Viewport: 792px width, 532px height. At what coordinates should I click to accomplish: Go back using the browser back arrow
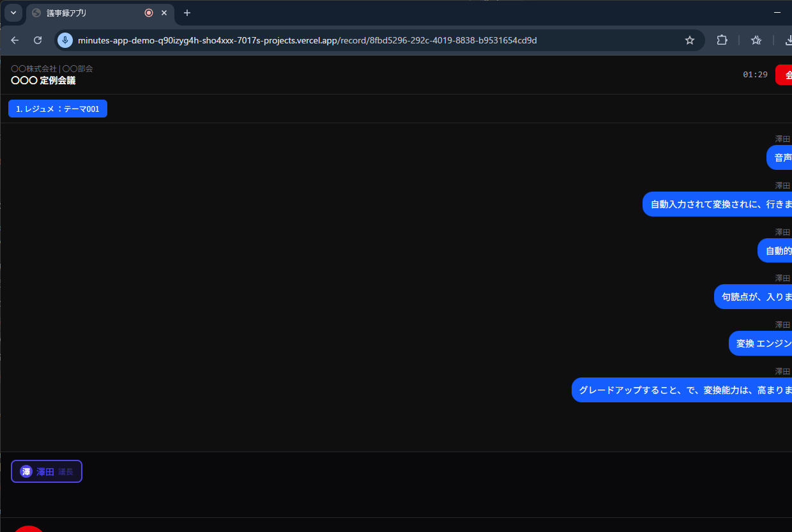pos(15,40)
